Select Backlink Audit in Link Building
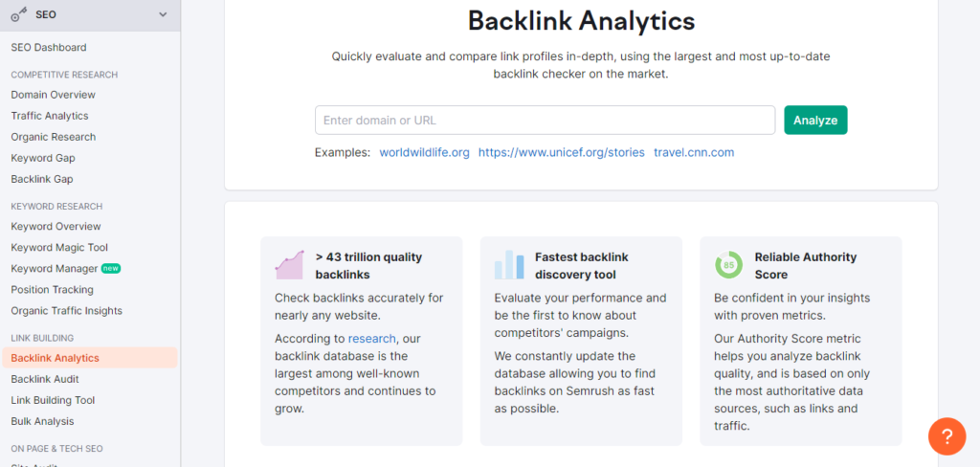The height and width of the screenshot is (467, 980). (x=45, y=379)
